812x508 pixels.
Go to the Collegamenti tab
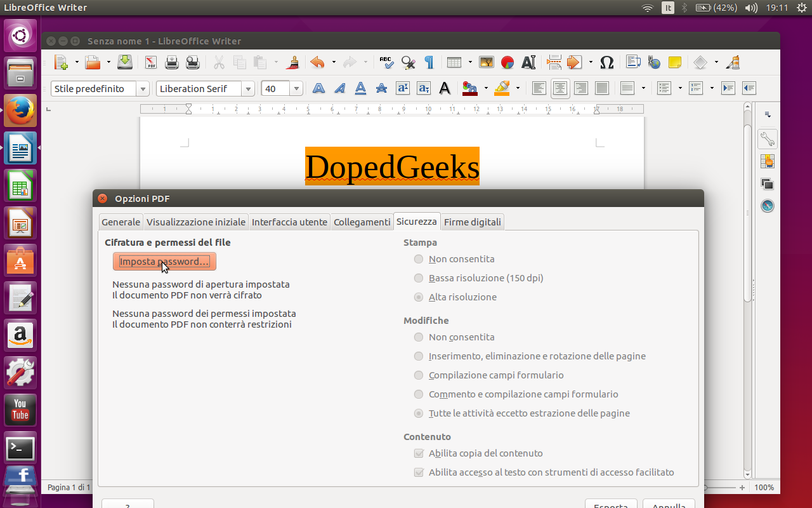pos(362,222)
